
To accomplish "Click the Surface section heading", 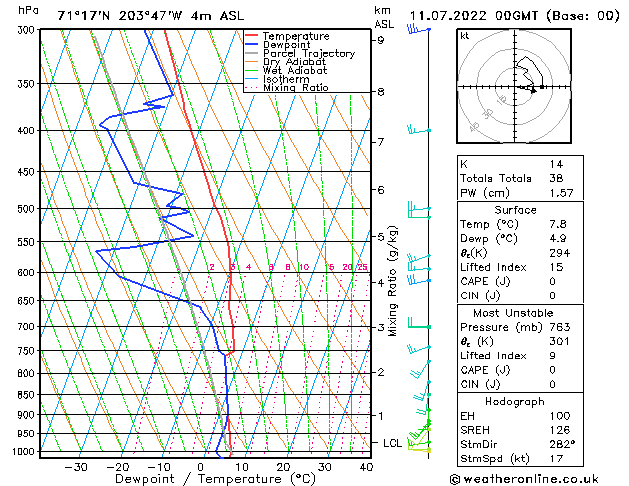I will (515, 210).
